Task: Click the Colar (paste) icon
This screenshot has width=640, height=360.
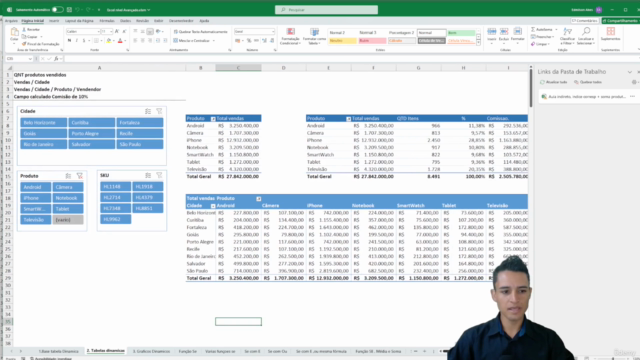Action: pos(14,33)
